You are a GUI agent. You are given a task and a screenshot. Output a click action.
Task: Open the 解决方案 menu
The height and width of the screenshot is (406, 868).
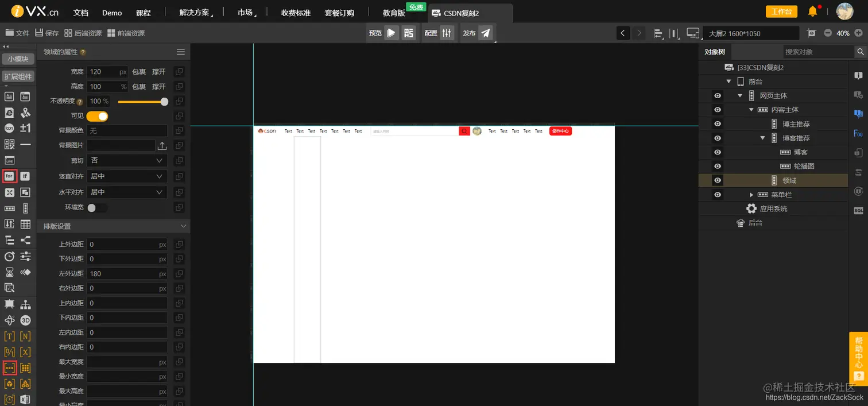point(195,13)
